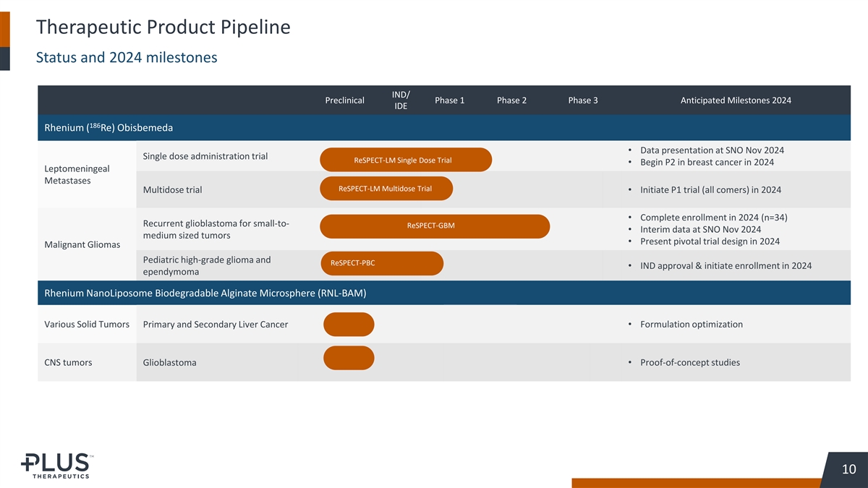Click the Anticipated Milestones 2024 header
The width and height of the screenshot is (868, 488).
coord(736,100)
